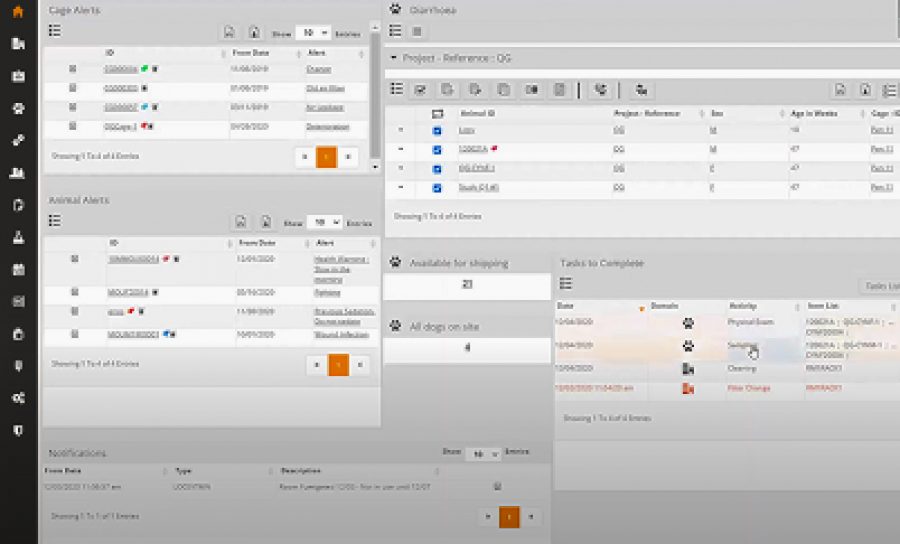
Task: Click the Tasks List button
Action: (879, 285)
